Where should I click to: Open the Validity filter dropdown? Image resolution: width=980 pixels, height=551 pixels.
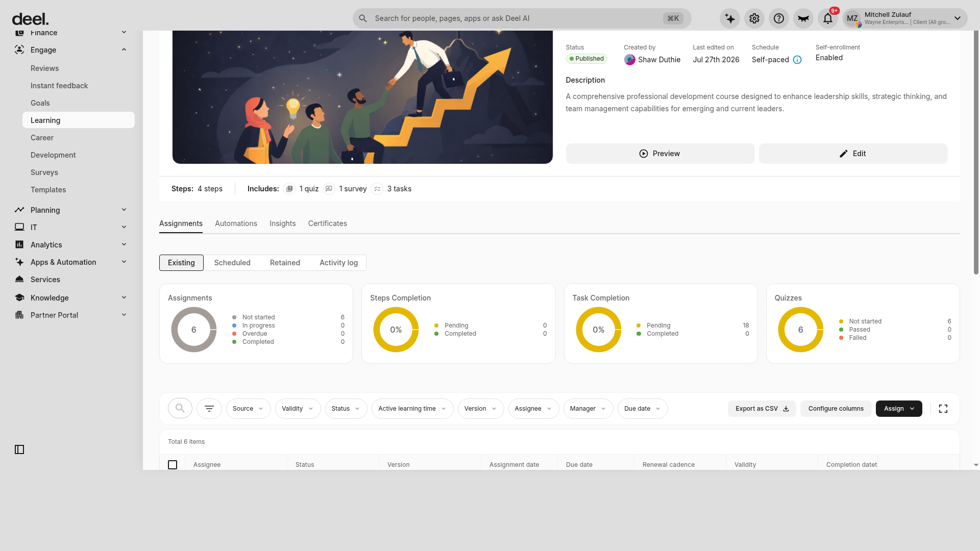coord(298,409)
